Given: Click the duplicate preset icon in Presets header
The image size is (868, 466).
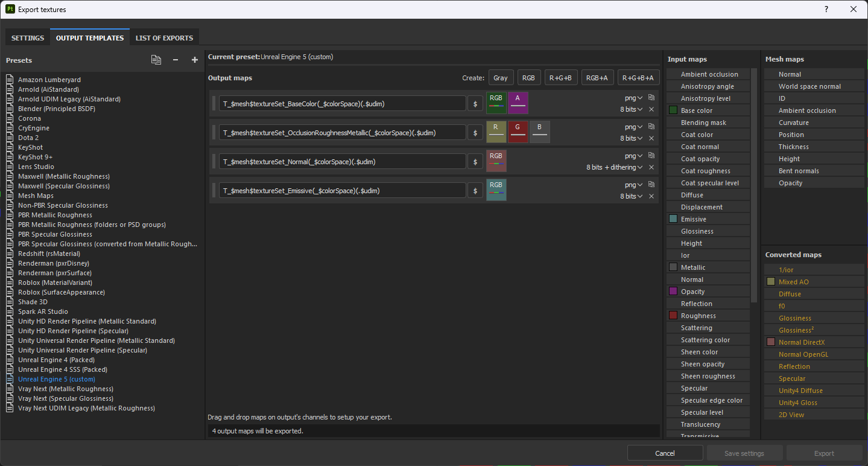Looking at the screenshot, I should (x=156, y=60).
